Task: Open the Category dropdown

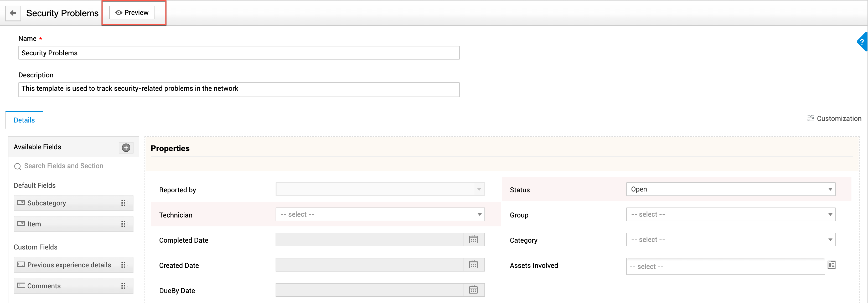Action: pos(731,240)
